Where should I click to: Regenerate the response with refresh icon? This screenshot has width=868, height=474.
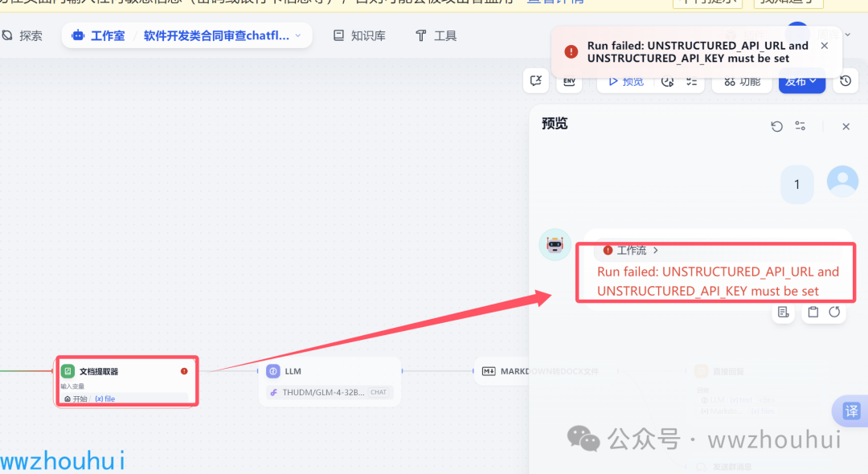(834, 312)
